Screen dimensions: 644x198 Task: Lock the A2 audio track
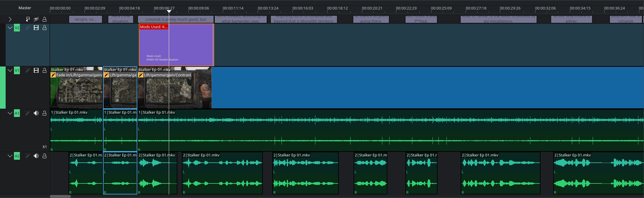(44, 156)
